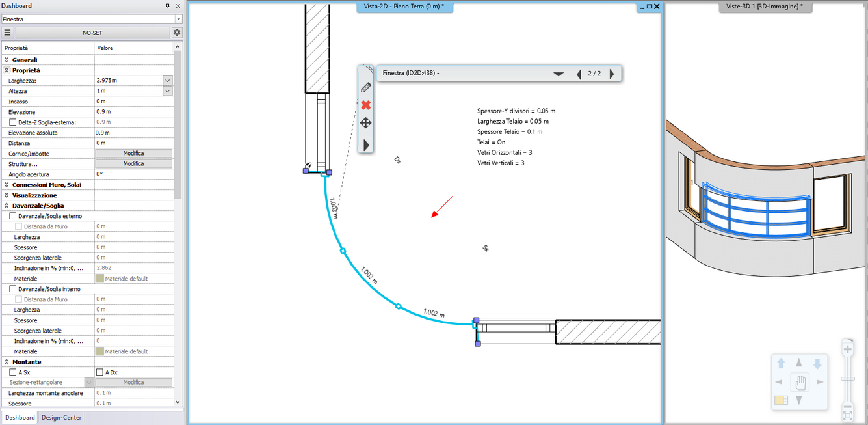Go to next object in Finestra selector

[611, 74]
